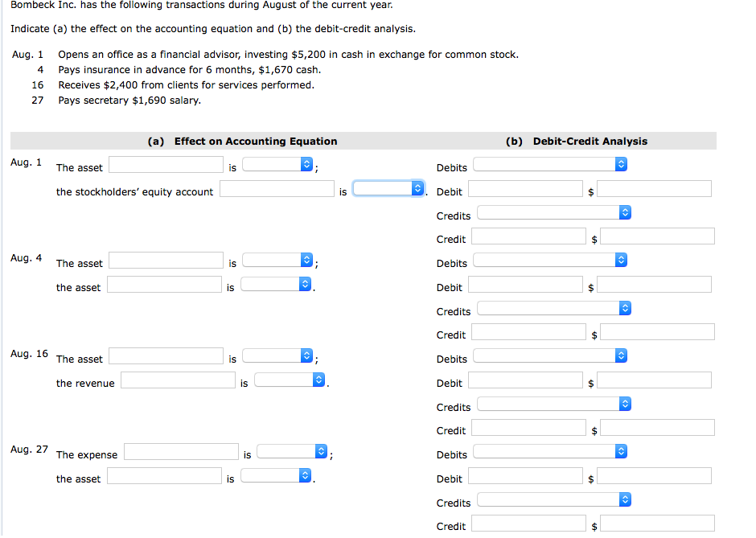Click Aug. 1 asset name input field
756x538 pixels.
coord(166,165)
